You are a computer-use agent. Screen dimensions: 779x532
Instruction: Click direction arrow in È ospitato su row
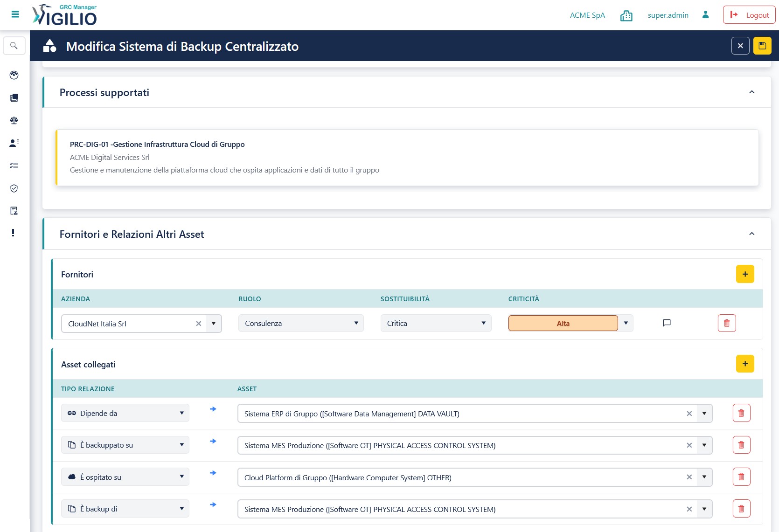pos(213,473)
